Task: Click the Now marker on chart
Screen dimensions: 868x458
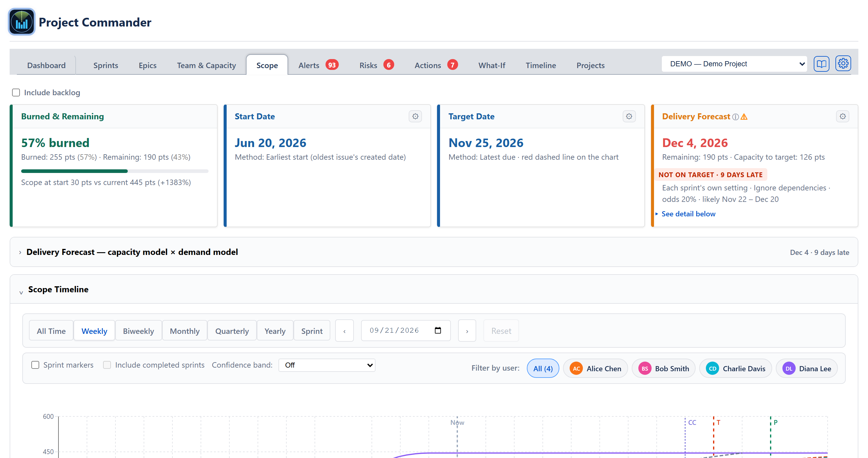Action: (457, 422)
